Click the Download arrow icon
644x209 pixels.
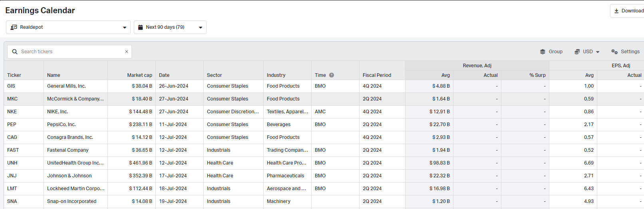coord(616,11)
